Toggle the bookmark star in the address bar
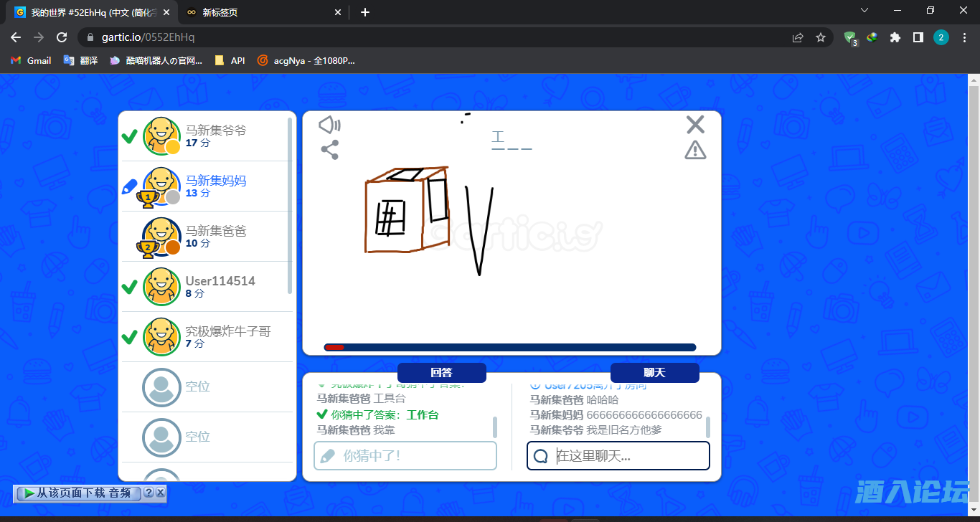 (820, 37)
